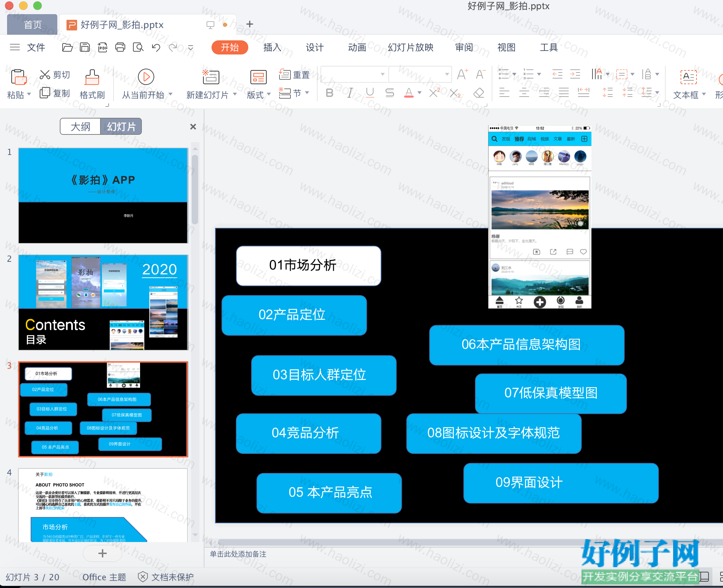Viewport: 723px width, 588px height.
Task: Open the folder icon in quick toolbar
Action: pyautogui.click(x=67, y=47)
